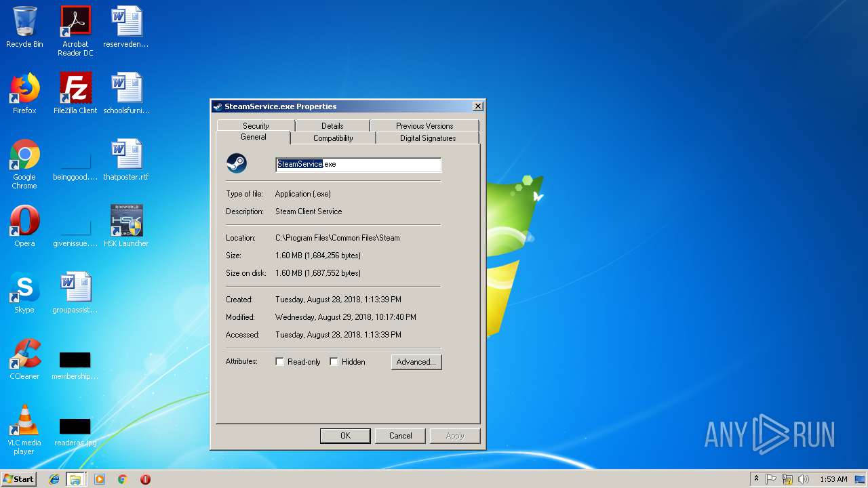Click the disabled Apply button

pos(455,436)
